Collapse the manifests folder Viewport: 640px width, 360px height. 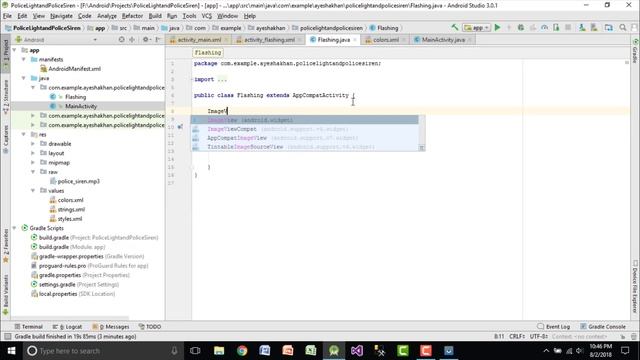click(24, 59)
